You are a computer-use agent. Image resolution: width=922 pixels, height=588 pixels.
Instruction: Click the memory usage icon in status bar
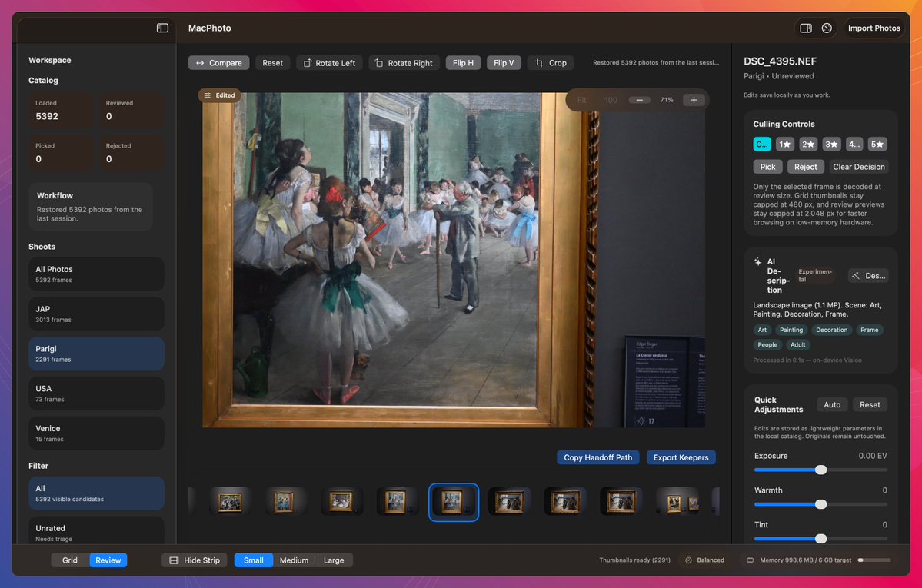pos(750,560)
